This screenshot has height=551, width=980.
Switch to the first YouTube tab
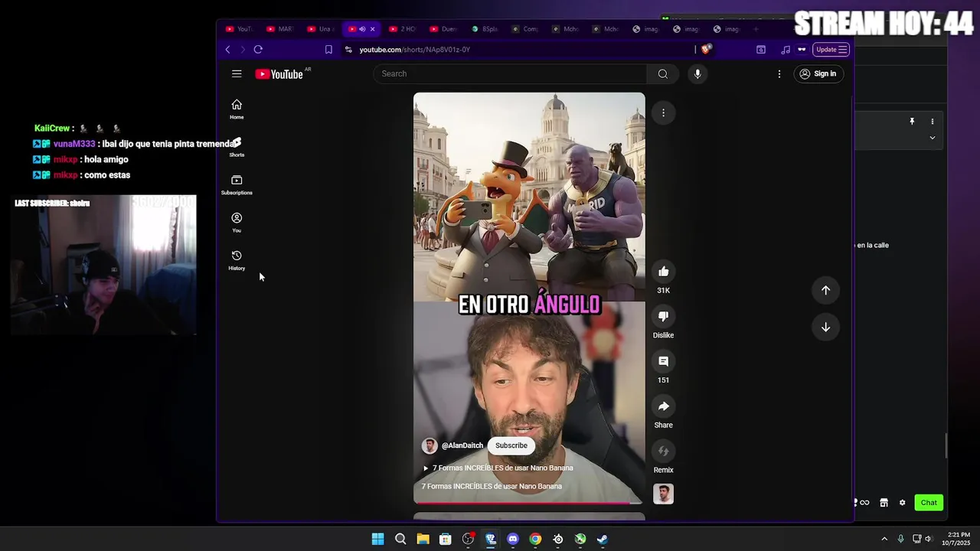pyautogui.click(x=239, y=29)
